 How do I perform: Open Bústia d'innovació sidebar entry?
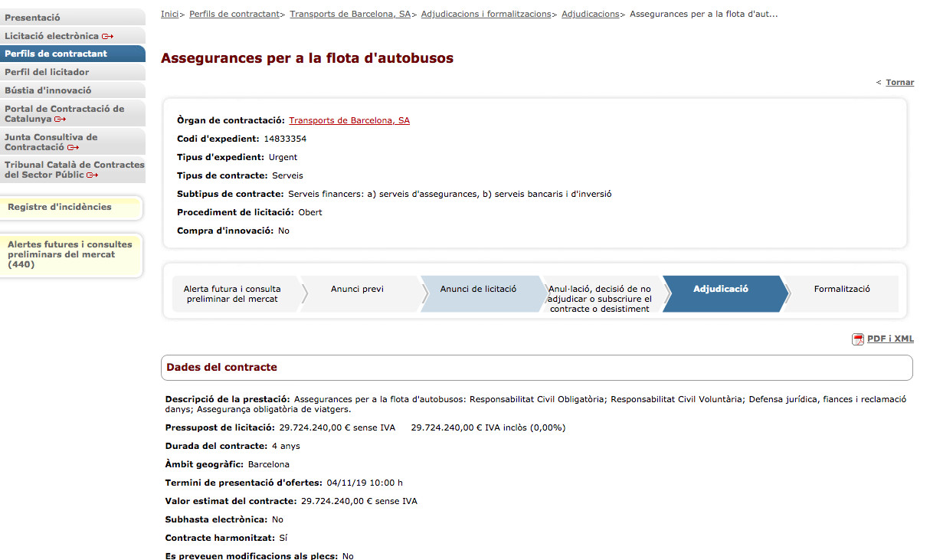47,90
